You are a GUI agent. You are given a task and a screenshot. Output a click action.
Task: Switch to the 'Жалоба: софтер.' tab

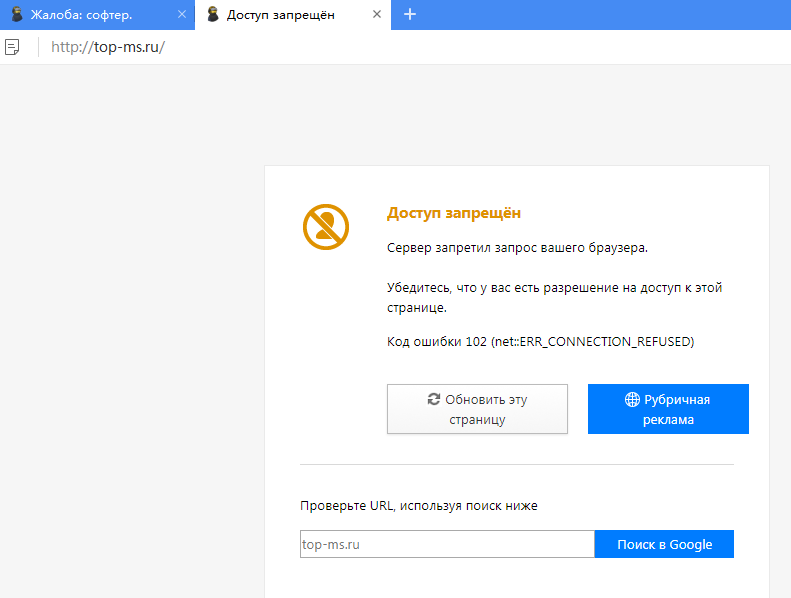pos(97,15)
